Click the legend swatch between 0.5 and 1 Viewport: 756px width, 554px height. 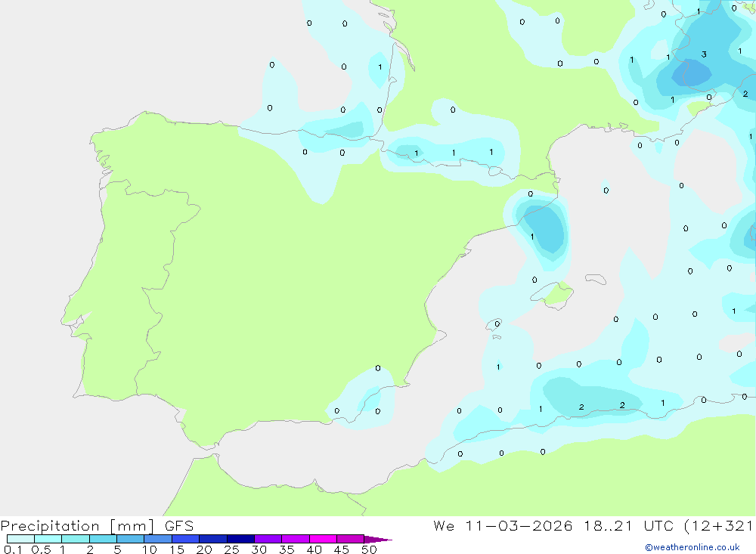48,539
